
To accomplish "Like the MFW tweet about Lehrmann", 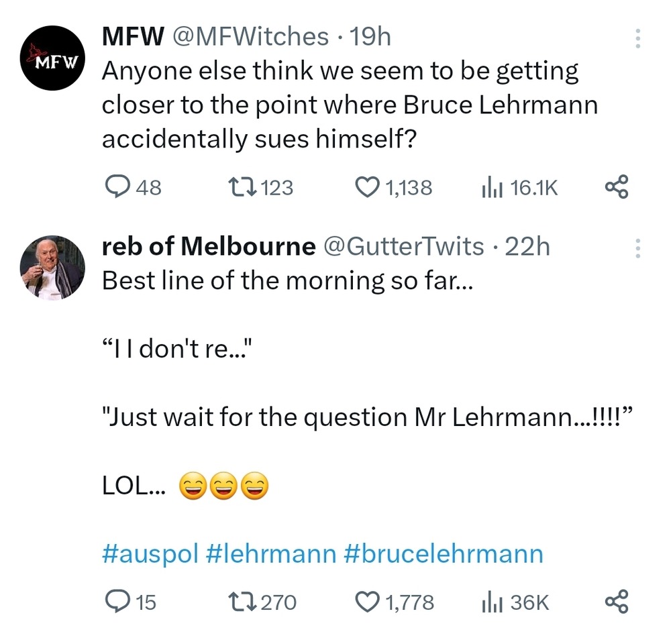I will [366, 187].
